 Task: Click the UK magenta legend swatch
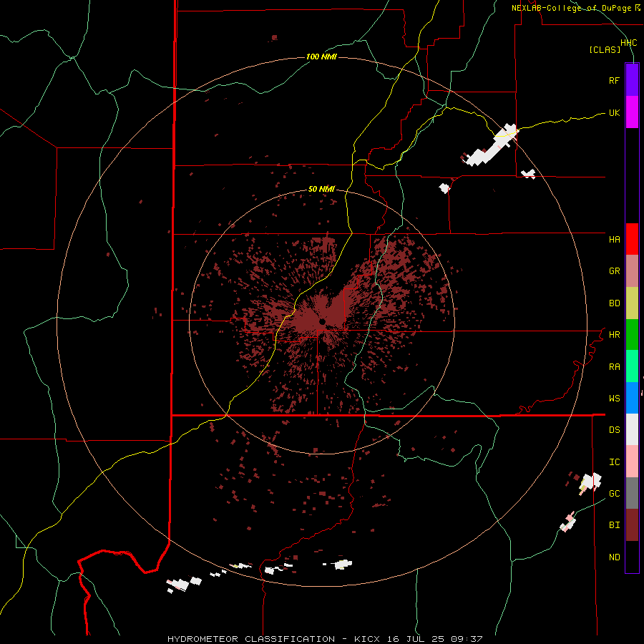pos(632,112)
